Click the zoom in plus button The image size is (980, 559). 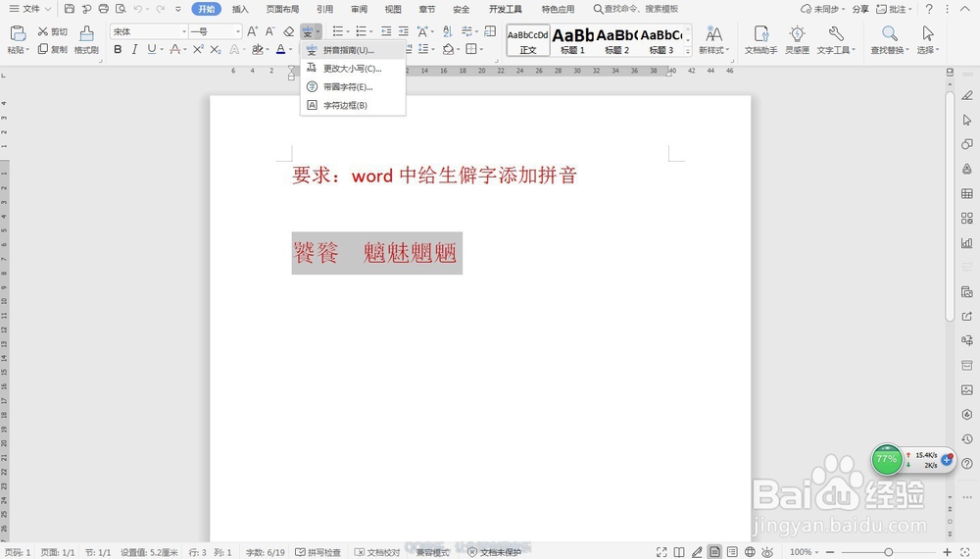[x=947, y=552]
